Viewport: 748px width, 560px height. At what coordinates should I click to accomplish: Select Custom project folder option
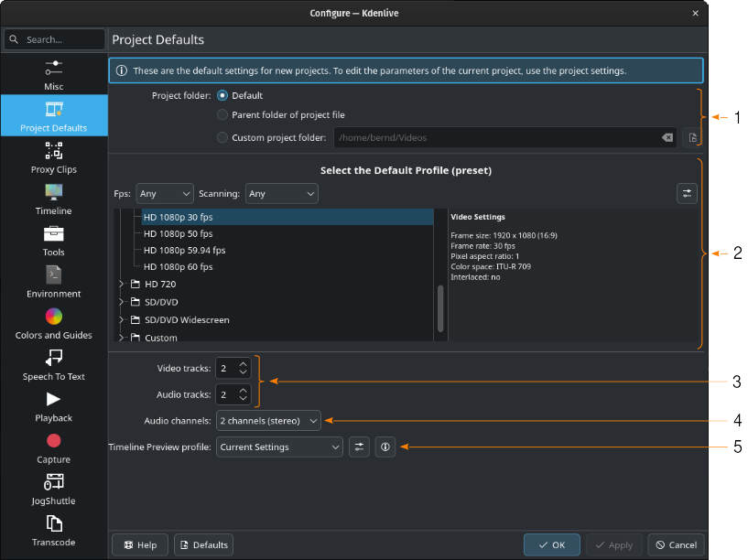[222, 138]
